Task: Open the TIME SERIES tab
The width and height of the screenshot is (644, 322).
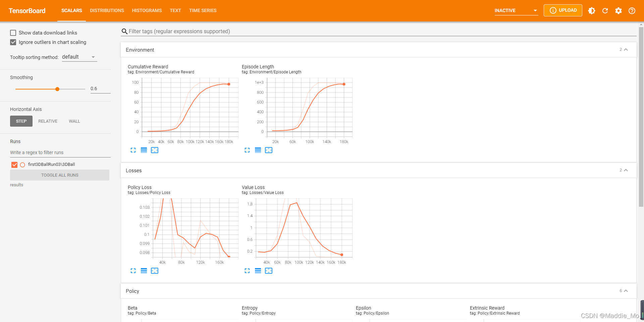Action: pyautogui.click(x=203, y=11)
